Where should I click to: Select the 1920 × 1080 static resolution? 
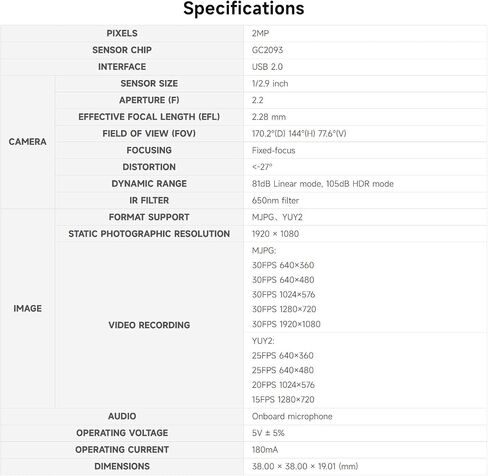point(275,234)
